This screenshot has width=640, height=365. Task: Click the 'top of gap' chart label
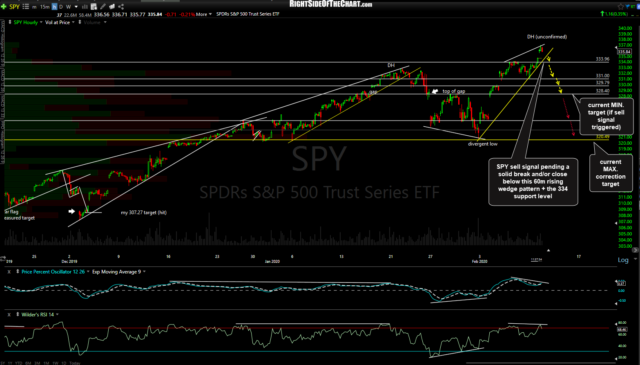(453, 91)
